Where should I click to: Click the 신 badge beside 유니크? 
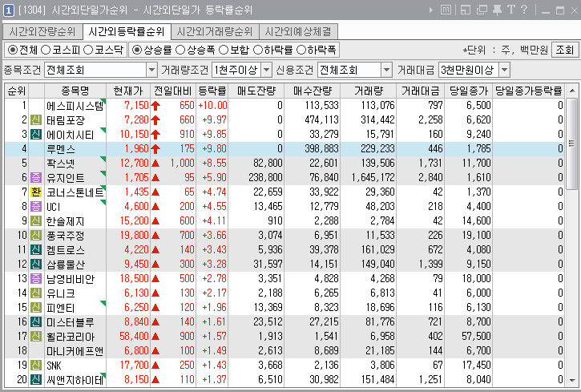(x=36, y=293)
